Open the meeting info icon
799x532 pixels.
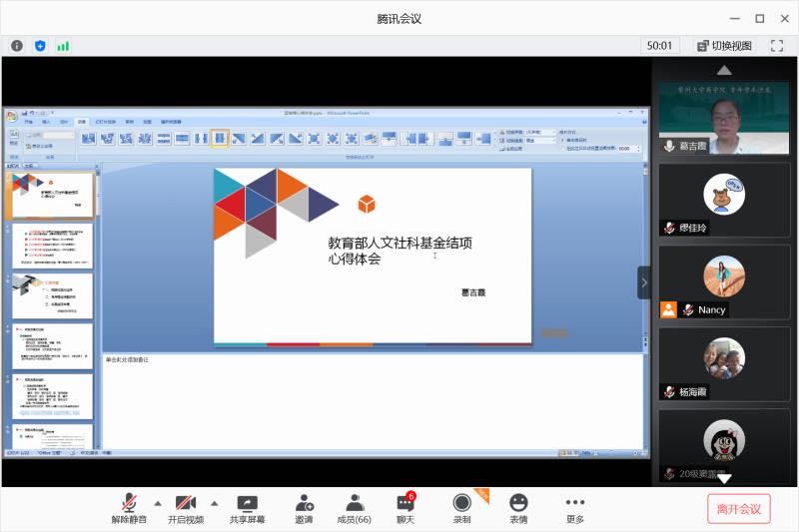[17, 46]
